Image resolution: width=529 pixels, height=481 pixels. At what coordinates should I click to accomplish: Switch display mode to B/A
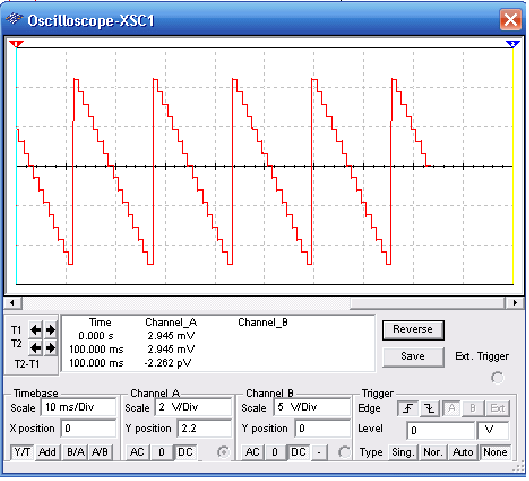tap(76, 453)
